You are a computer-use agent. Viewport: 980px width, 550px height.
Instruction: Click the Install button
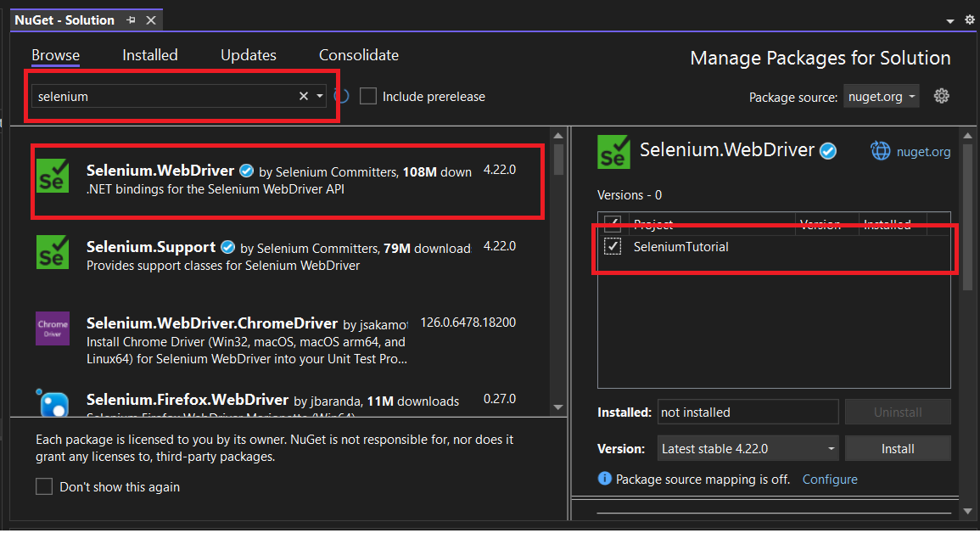click(898, 447)
